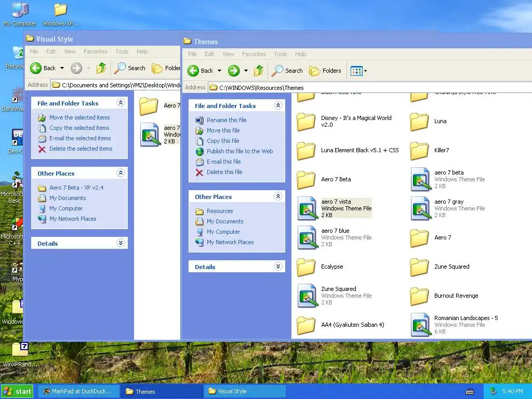Click Move the selected items link
Viewport: 532px width, 399px height.
[79, 117]
